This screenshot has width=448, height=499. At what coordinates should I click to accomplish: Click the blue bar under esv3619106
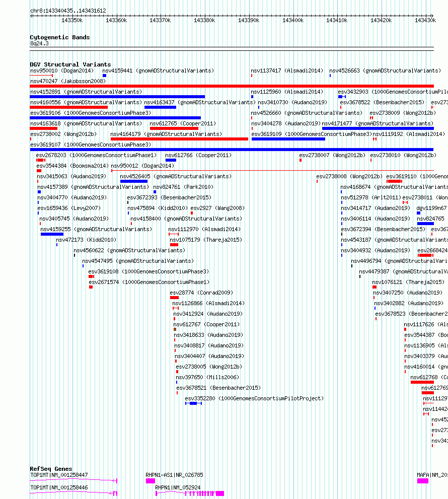point(115,118)
